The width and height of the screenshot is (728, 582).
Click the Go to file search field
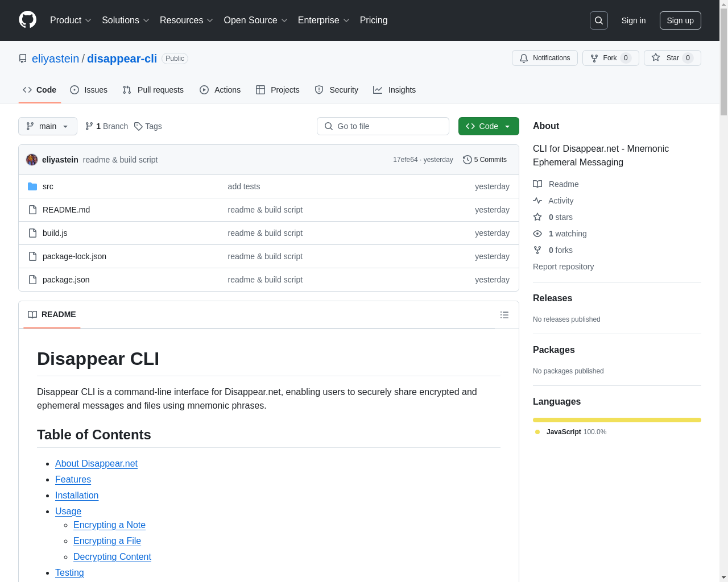pos(383,126)
